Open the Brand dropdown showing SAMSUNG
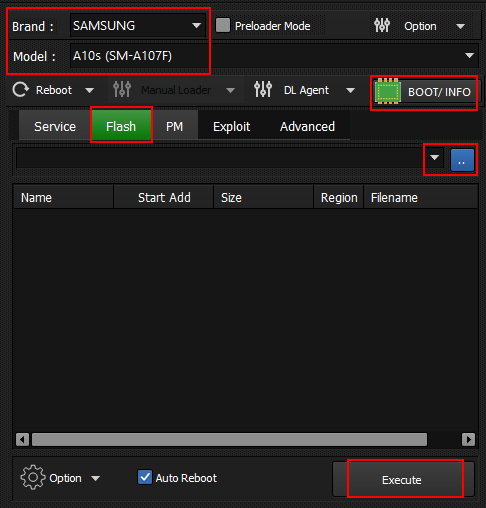 coord(138,25)
